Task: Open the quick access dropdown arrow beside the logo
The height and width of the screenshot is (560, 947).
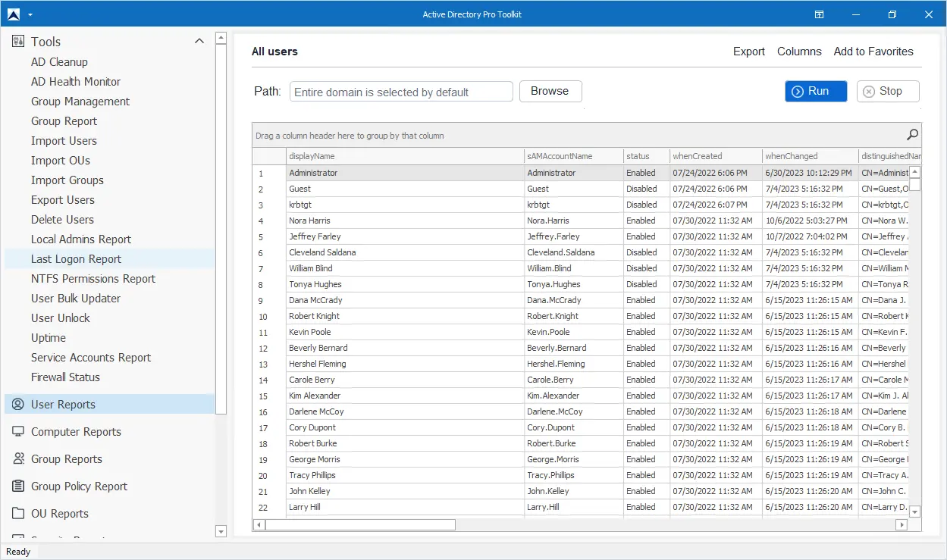Action: [30, 15]
